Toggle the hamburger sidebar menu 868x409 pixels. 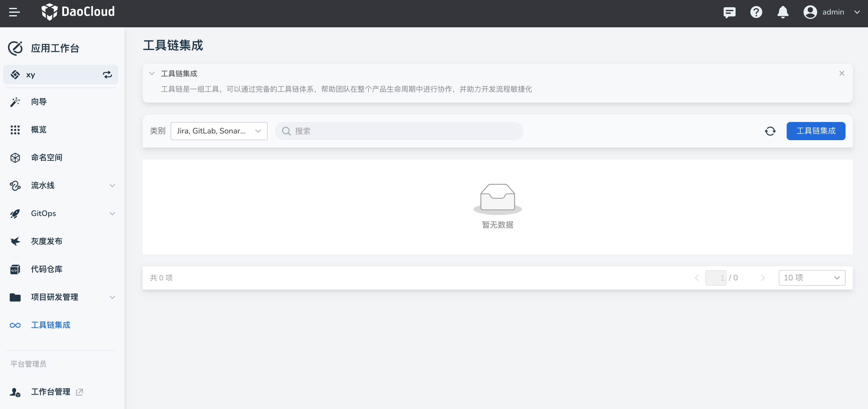pos(14,12)
